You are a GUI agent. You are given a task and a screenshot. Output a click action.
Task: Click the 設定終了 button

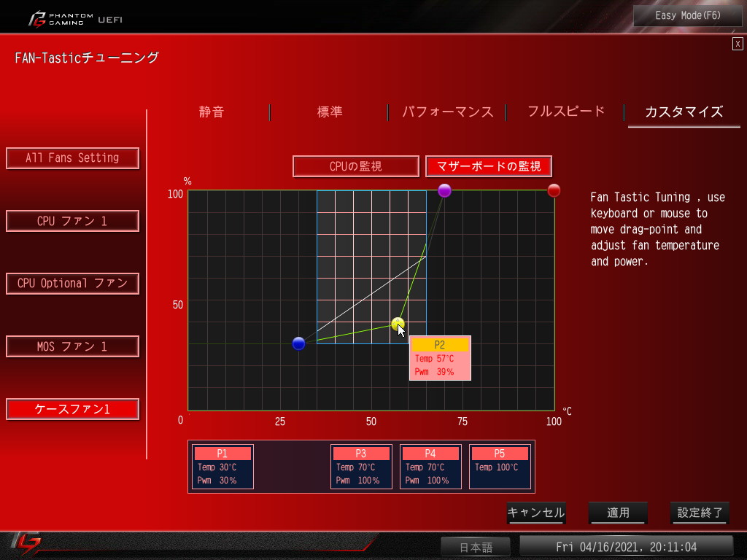coord(700,513)
